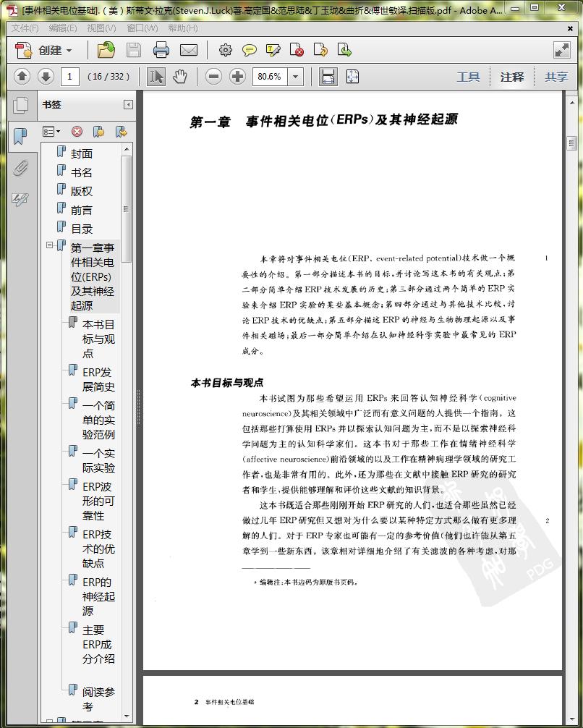583x728 pixels.
Task: Choose the Select tool cursor
Action: coord(156,76)
